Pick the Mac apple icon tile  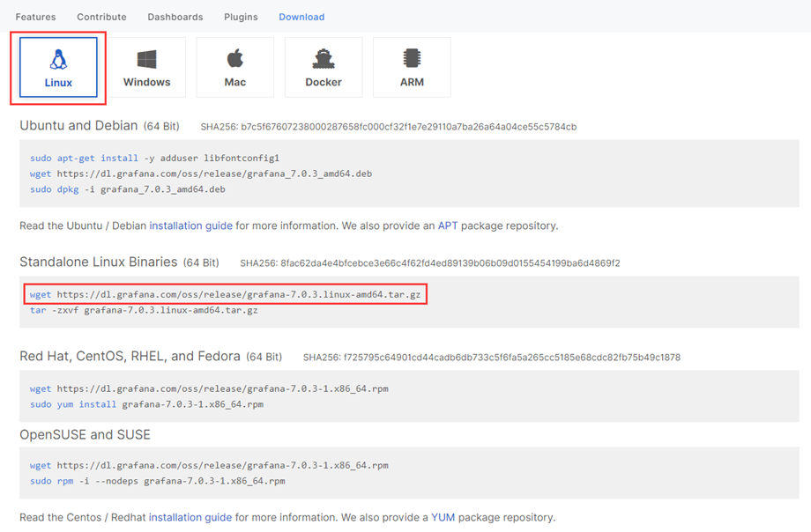[x=235, y=67]
